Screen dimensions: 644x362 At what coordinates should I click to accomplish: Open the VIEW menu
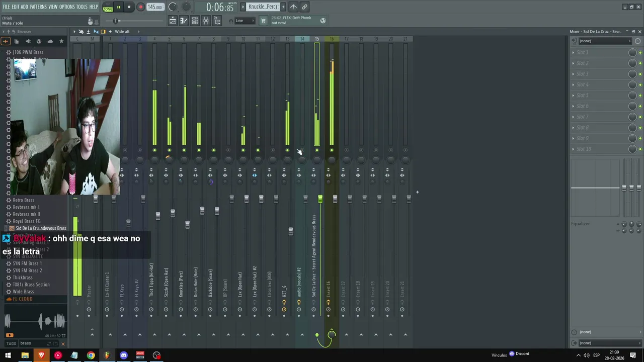53,7
